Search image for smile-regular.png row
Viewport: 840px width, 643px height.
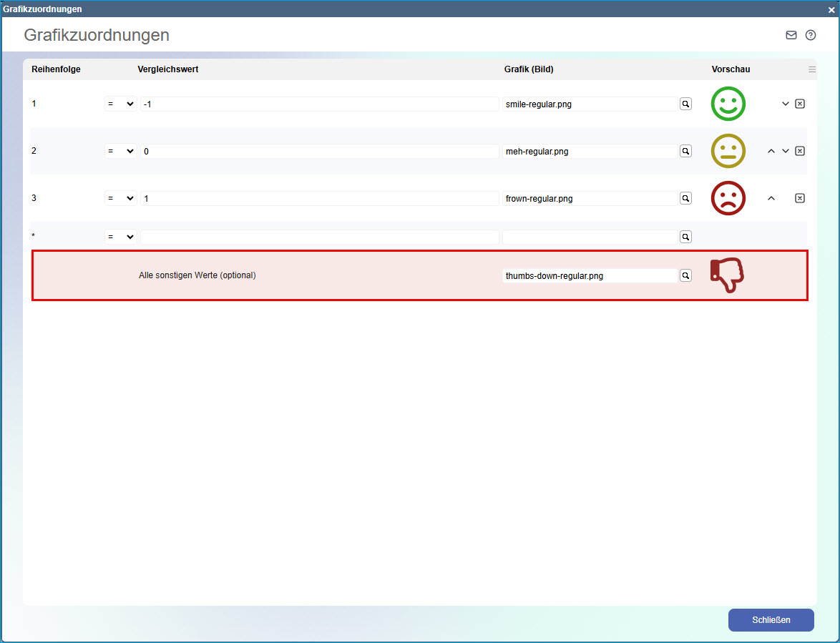click(x=685, y=104)
